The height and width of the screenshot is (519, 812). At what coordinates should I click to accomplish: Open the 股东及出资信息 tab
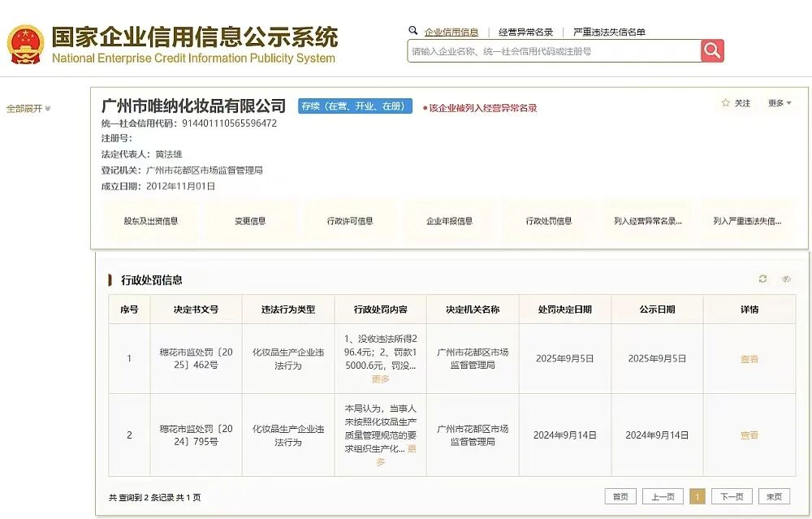[x=151, y=221]
